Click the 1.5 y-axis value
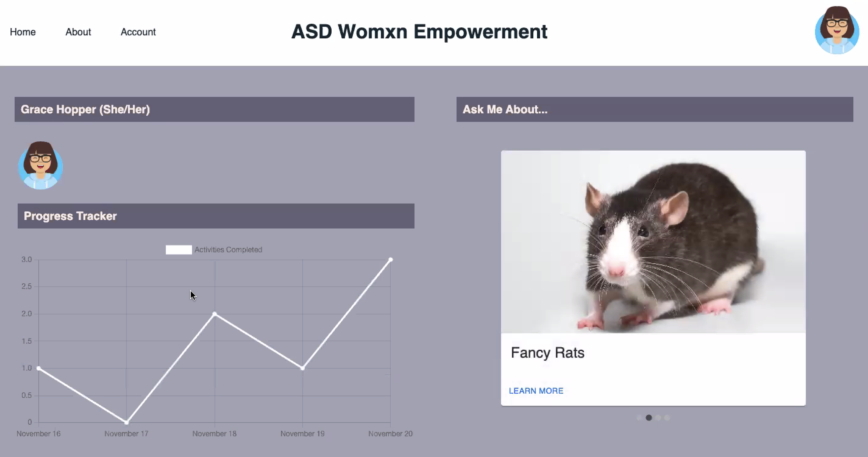Image resolution: width=868 pixels, height=457 pixels. tap(27, 341)
